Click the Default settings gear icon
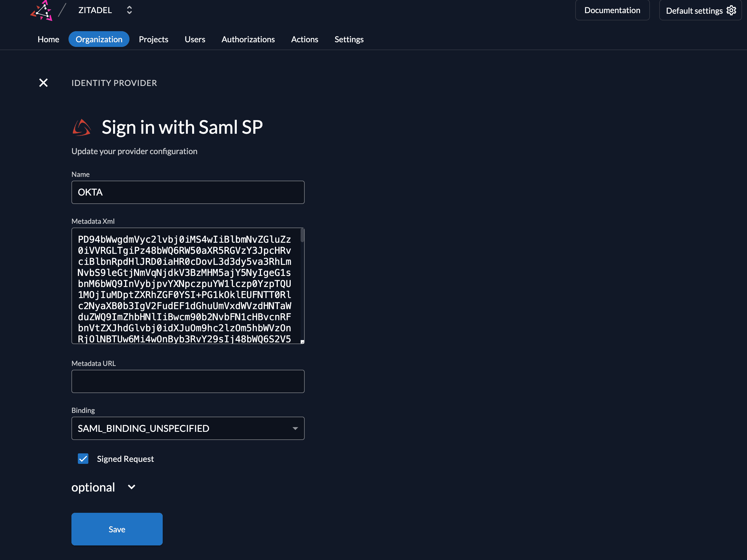 pyautogui.click(x=731, y=10)
